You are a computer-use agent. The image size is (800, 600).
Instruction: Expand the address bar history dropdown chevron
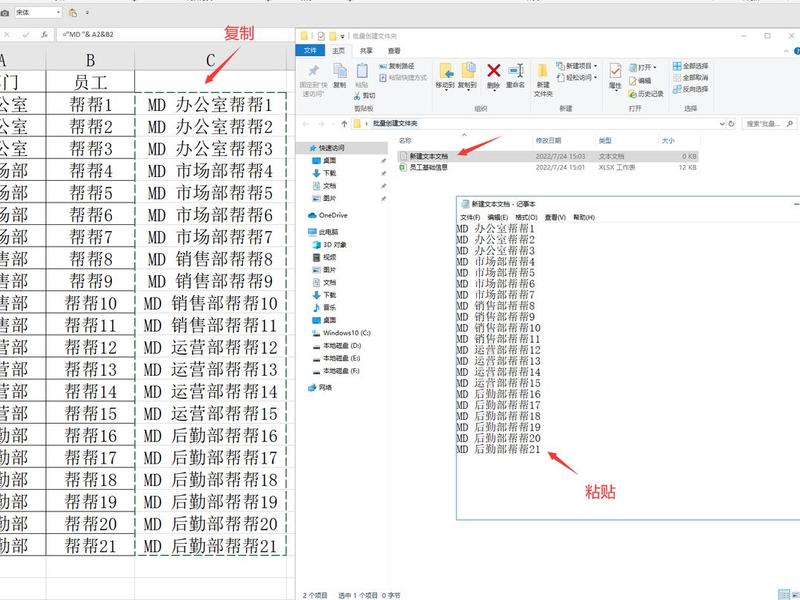click(x=722, y=123)
